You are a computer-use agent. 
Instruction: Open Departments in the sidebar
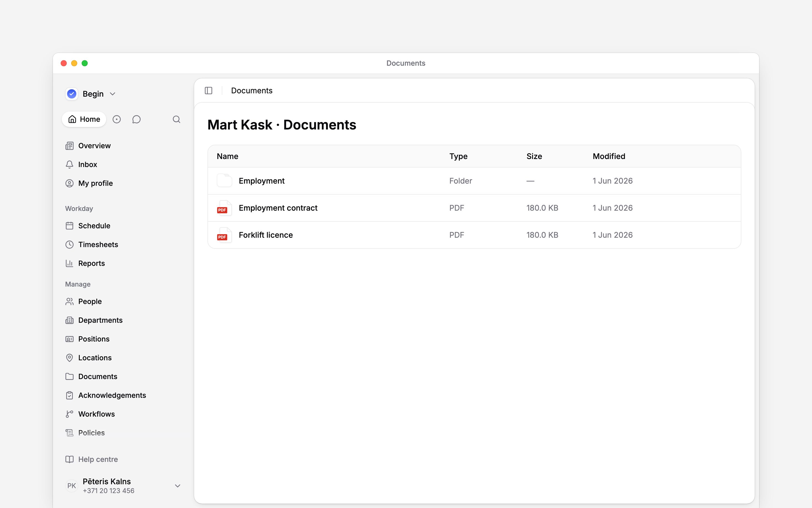[100, 321]
